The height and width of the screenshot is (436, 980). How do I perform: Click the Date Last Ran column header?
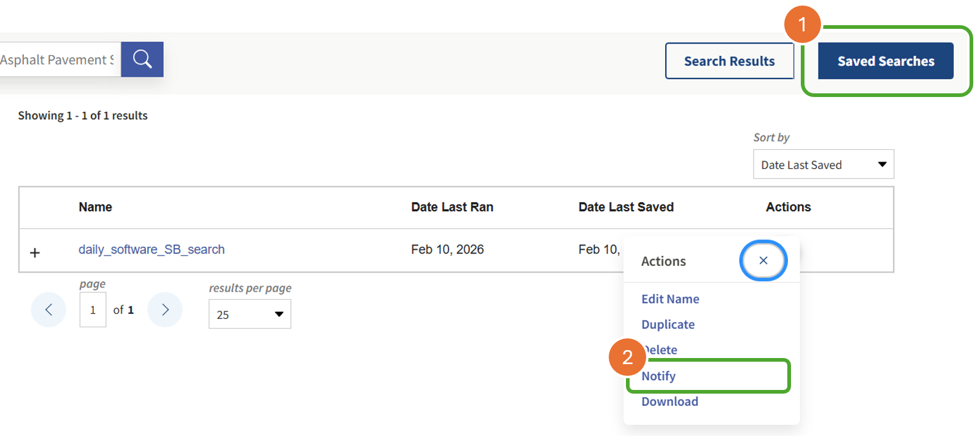click(452, 207)
